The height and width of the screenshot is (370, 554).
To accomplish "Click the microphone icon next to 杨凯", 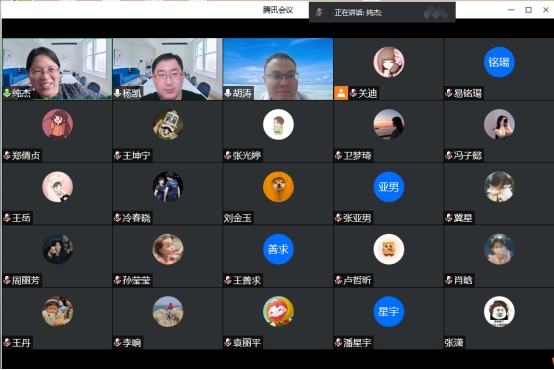I will (x=118, y=93).
